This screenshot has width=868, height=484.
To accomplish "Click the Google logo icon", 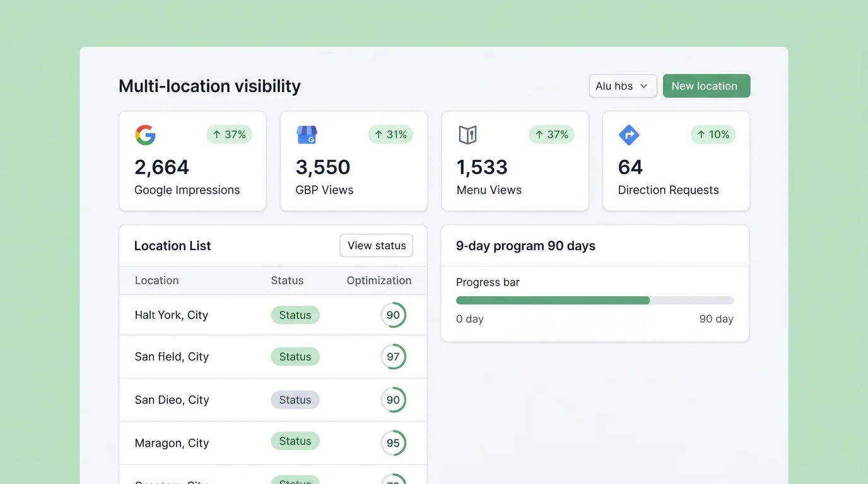I will click(x=145, y=135).
